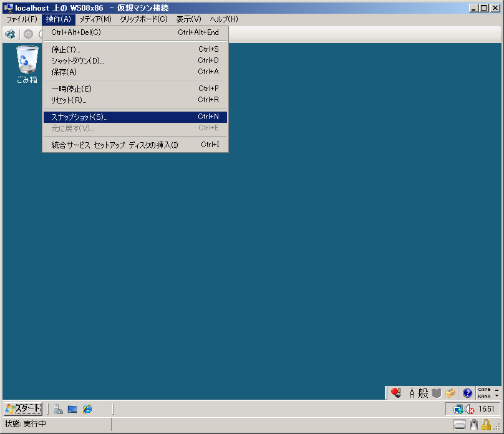Click the keyboard status bar icon
The image size is (504, 434).
coord(460,425)
